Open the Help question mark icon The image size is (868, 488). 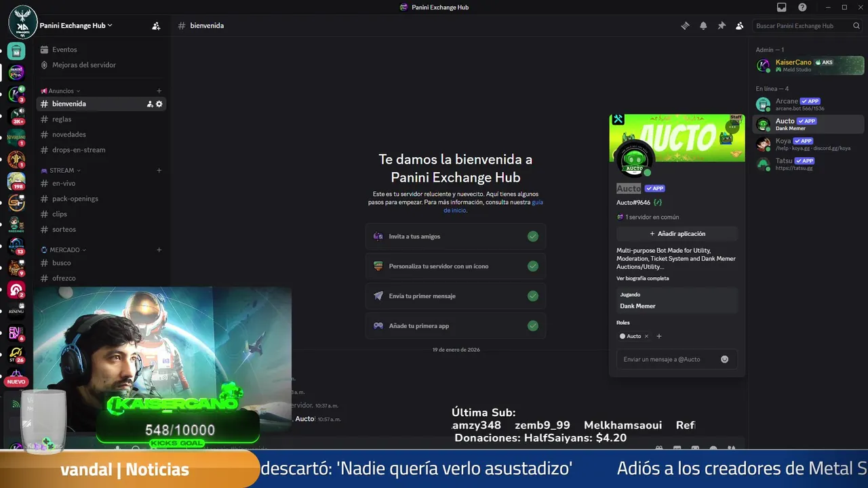[802, 7]
